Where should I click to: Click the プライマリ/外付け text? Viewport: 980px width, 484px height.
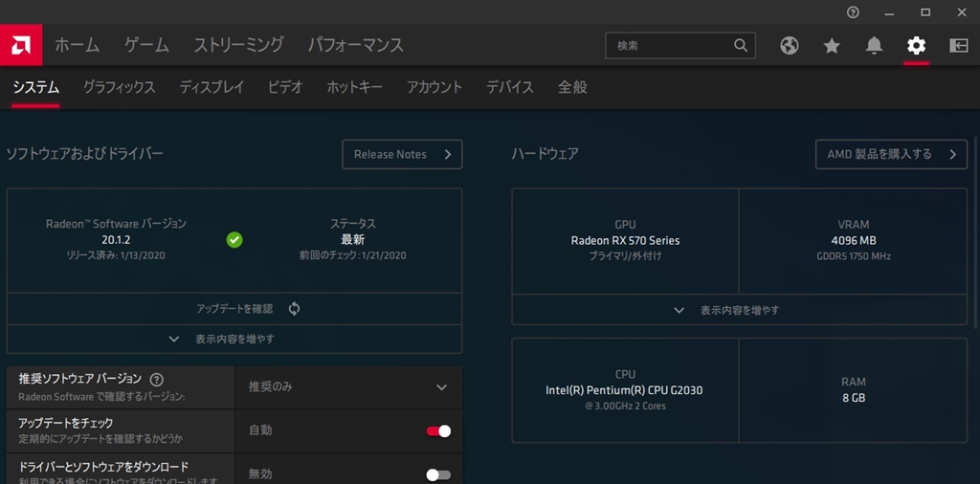point(625,256)
